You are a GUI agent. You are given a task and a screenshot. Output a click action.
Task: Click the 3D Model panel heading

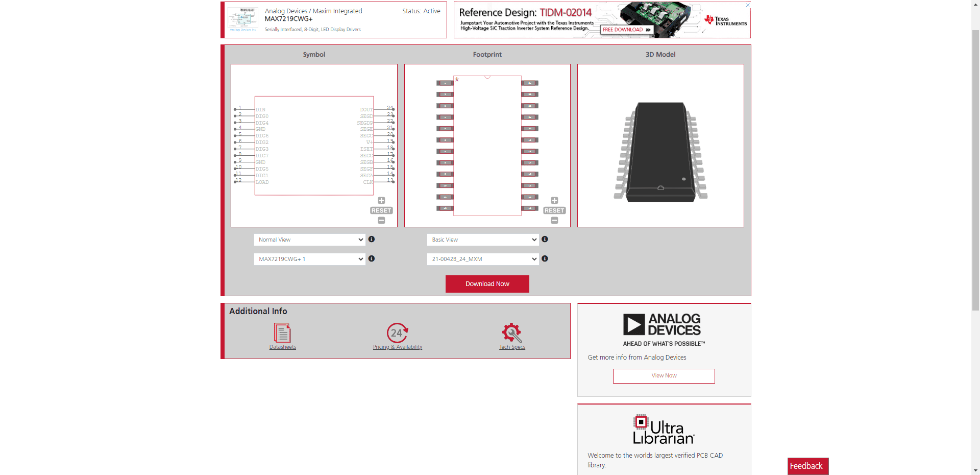660,55
